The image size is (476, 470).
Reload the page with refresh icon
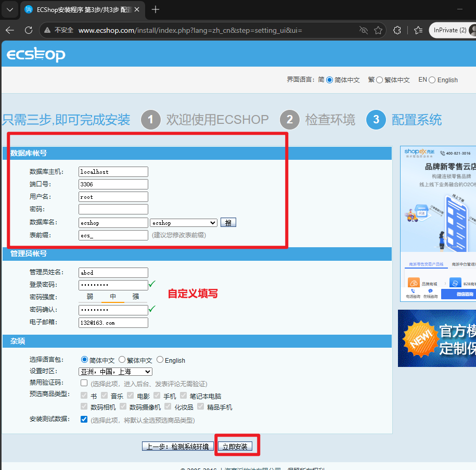tap(29, 30)
